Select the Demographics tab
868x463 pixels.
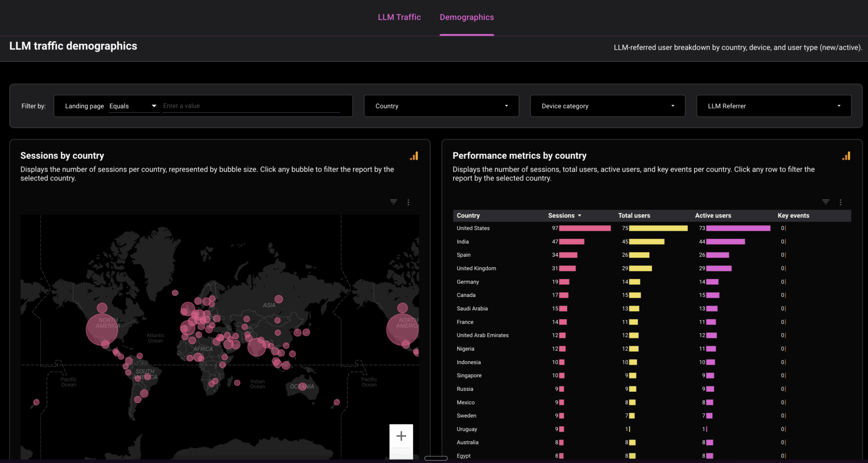point(467,17)
